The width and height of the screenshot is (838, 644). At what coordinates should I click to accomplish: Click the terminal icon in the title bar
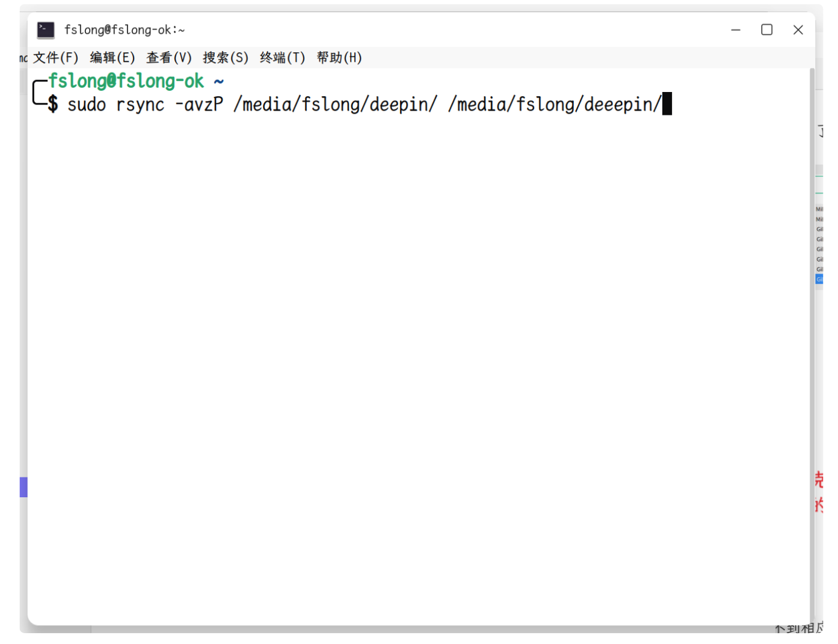click(46, 30)
